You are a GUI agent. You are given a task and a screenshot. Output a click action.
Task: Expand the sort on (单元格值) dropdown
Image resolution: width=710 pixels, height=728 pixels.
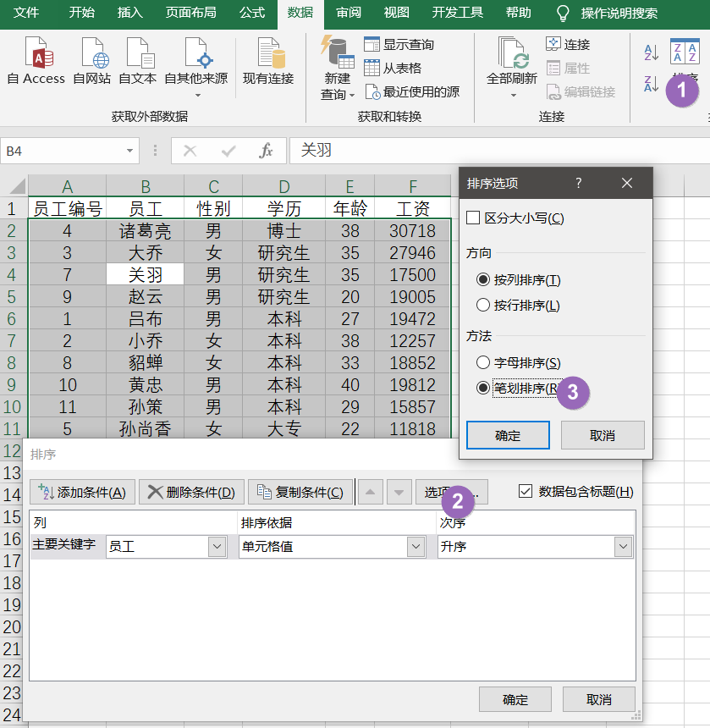416,547
